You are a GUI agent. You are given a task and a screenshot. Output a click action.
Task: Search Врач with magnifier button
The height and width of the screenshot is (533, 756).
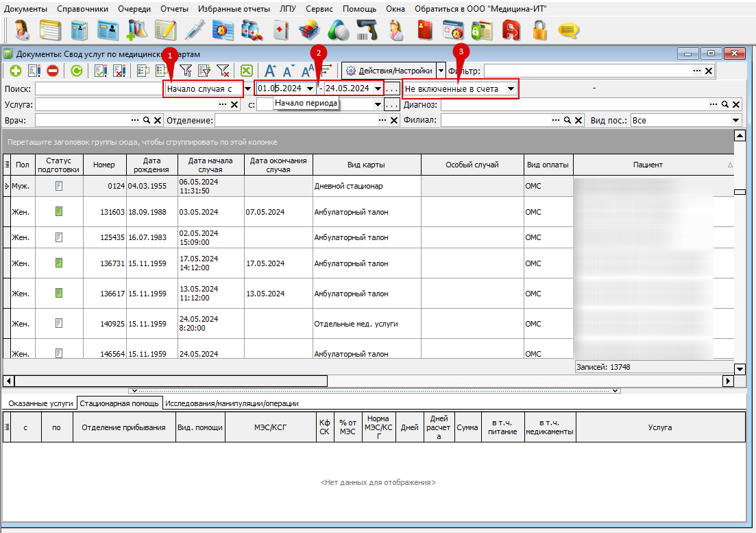[146, 121]
